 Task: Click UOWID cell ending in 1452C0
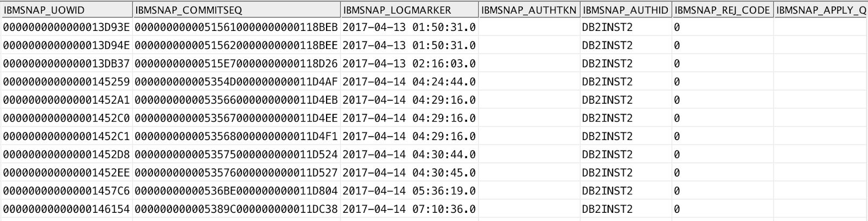66,118
